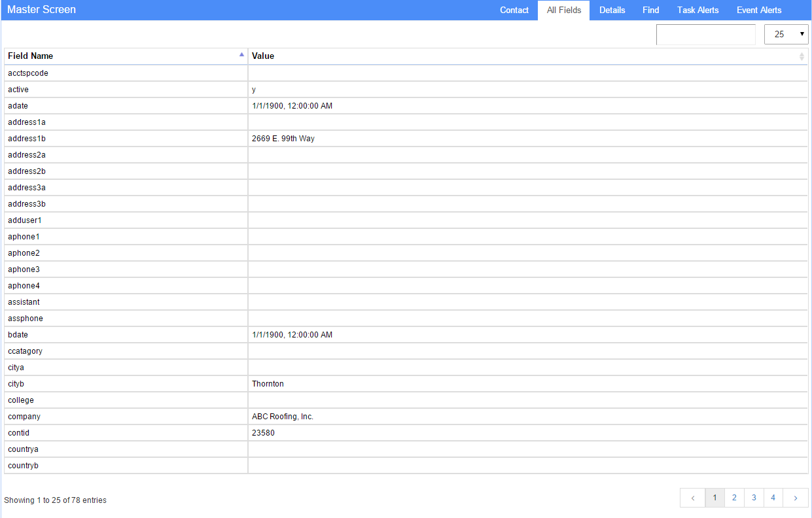Click the address1b value 2669 E. 99th Way
The height and width of the screenshot is (518, 812).
[x=283, y=139]
